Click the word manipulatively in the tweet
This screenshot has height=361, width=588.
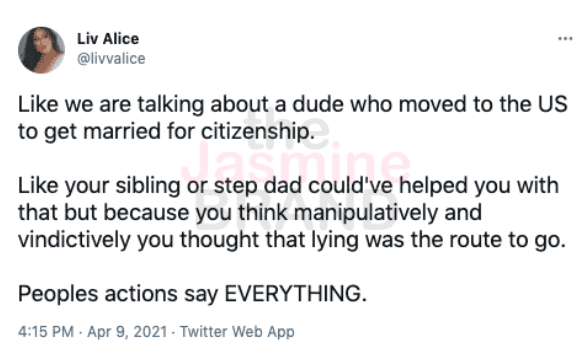366,213
